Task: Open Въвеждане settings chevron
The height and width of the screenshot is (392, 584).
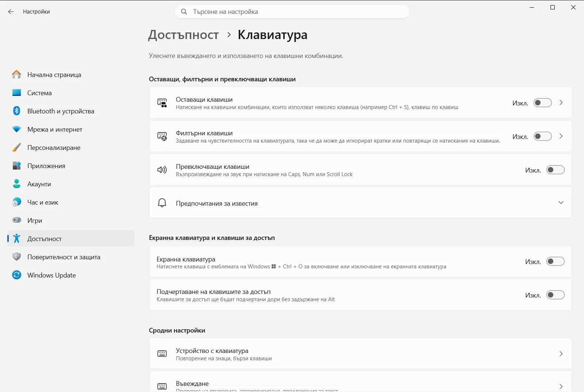Action: click(561, 386)
